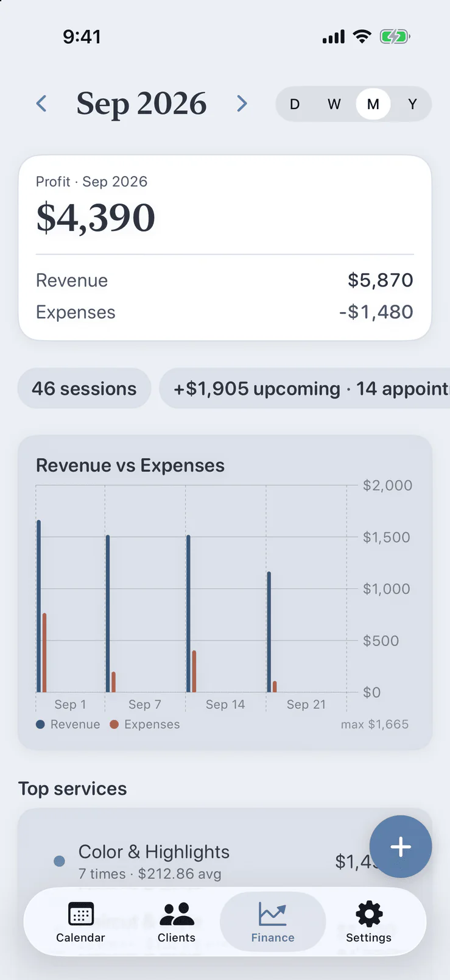450x980 pixels.
Task: Tap the 46 sessions chip
Action: point(84,388)
